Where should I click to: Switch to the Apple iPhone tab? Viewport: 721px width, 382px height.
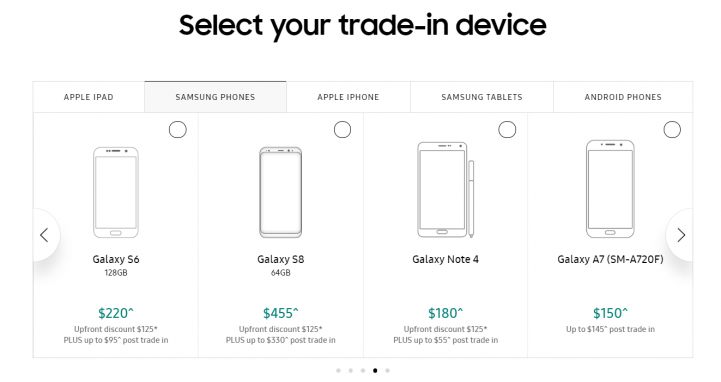tap(348, 97)
